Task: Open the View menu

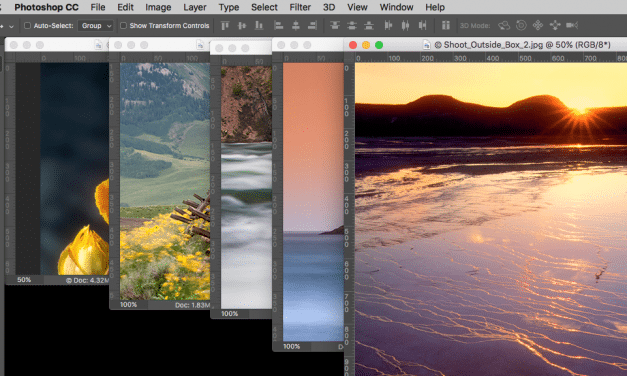Action: click(357, 7)
